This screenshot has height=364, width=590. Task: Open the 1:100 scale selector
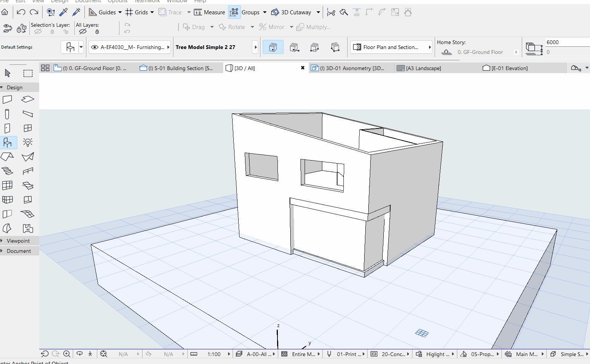coord(214,354)
